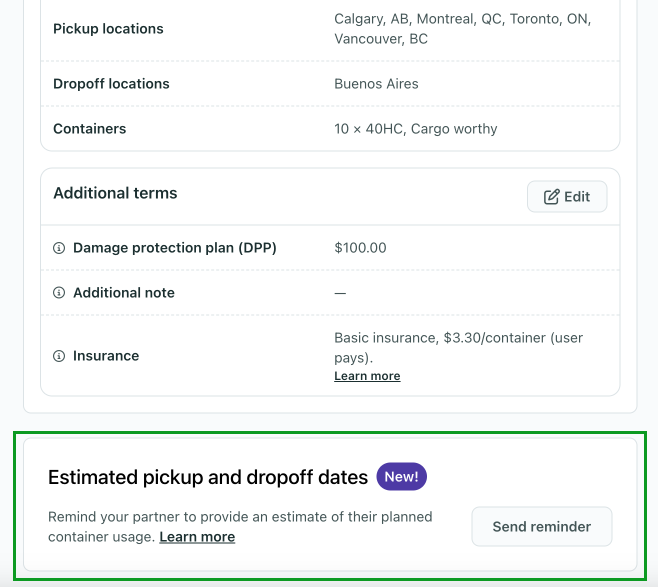Click the Dropoff locations label
This screenshot has height=587, width=658.
point(111,84)
